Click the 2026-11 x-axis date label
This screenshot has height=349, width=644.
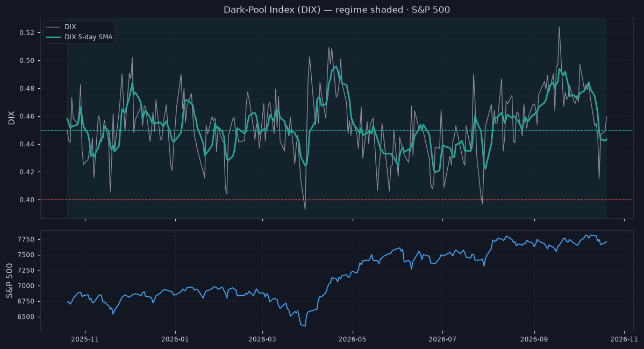tap(624, 339)
